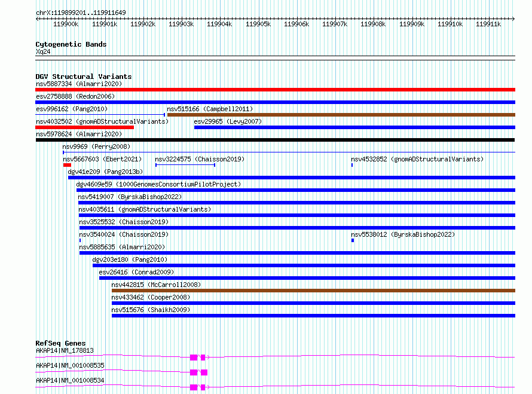Click the nsv5978624 (Almarri2020) black bar
Viewport: 532px width, 394px height.
pos(275,140)
